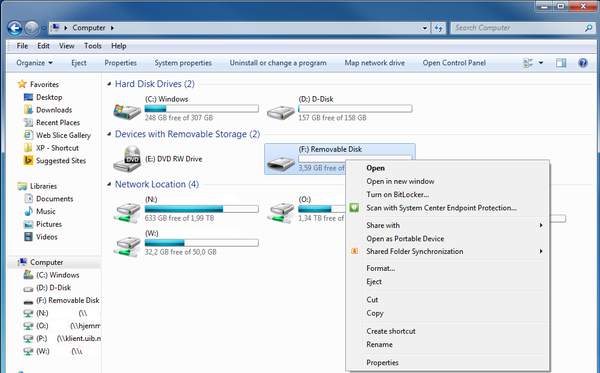This screenshot has height=373, width=600.
Task: Open the Edit menu
Action: click(43, 46)
